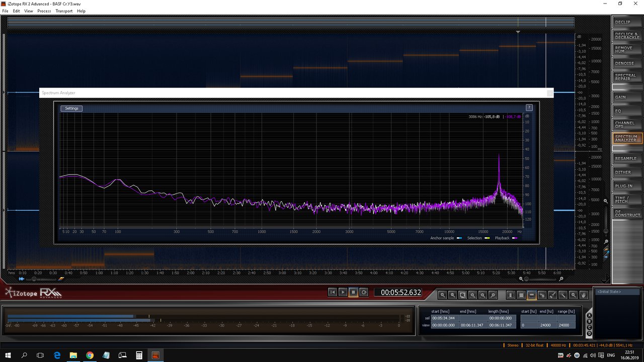Select the highlighted frequency selection tool
This screenshot has width=644, height=362.
click(x=532, y=295)
